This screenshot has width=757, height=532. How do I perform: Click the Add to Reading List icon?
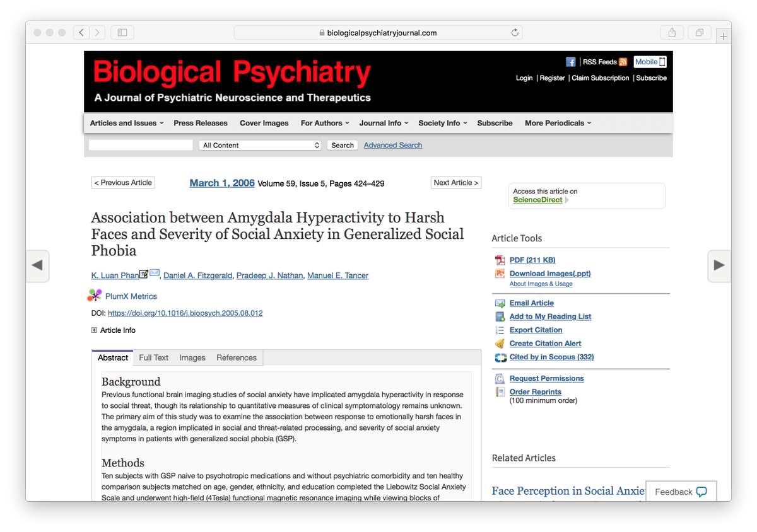(x=500, y=316)
